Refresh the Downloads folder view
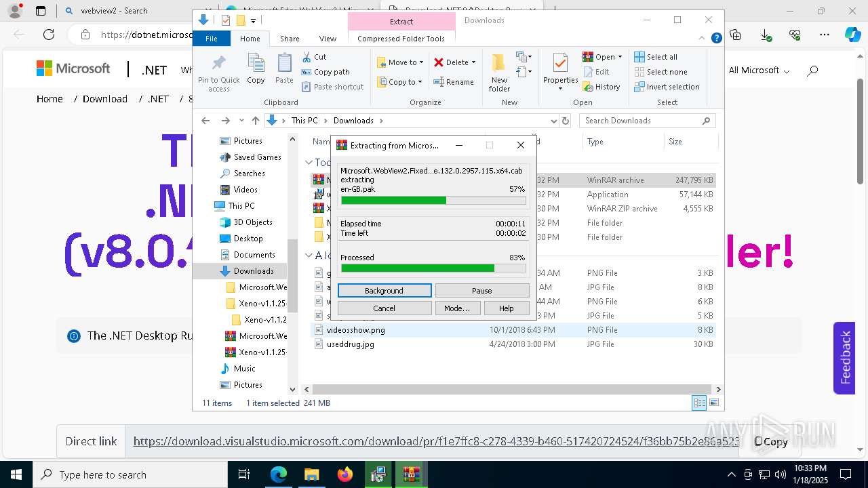Screen dimensions: 868x488 [x=566, y=121]
